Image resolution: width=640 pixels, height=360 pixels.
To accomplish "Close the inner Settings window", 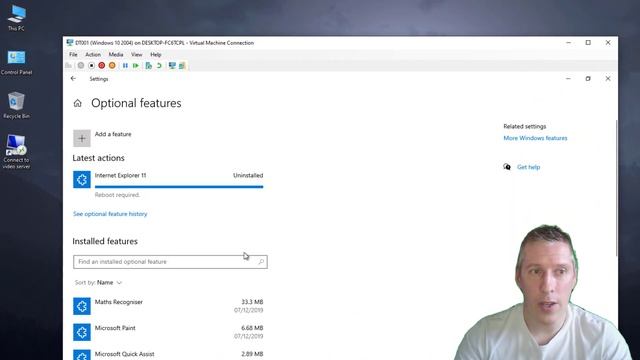I will click(x=608, y=78).
